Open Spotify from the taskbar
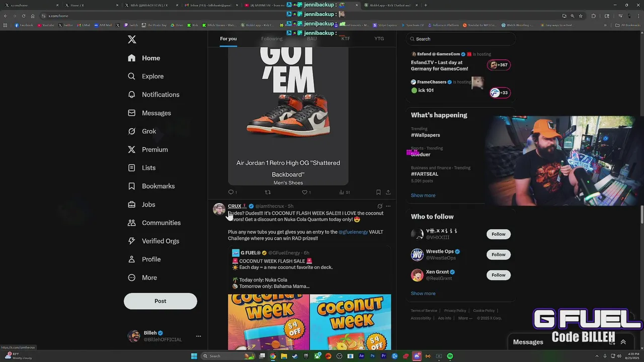Viewport: 644px width, 362px height. pos(450,356)
